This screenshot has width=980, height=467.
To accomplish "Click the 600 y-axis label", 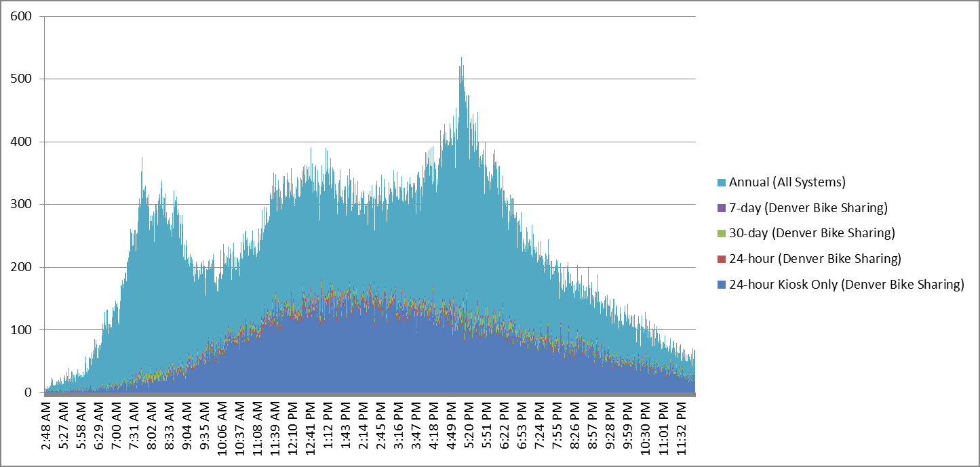I will 21,16.
